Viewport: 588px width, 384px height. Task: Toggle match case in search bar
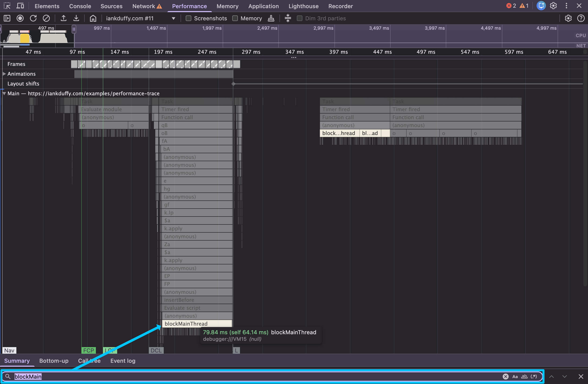pyautogui.click(x=515, y=376)
